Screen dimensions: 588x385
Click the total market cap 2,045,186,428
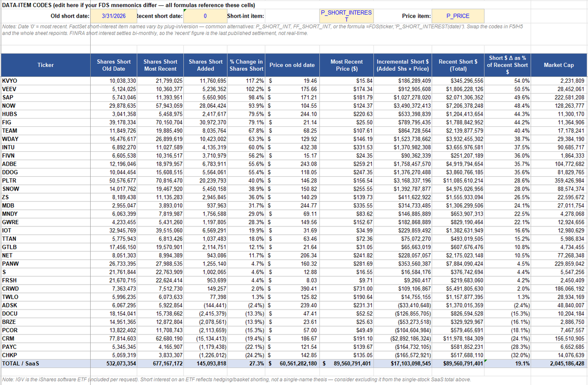[559, 363]
